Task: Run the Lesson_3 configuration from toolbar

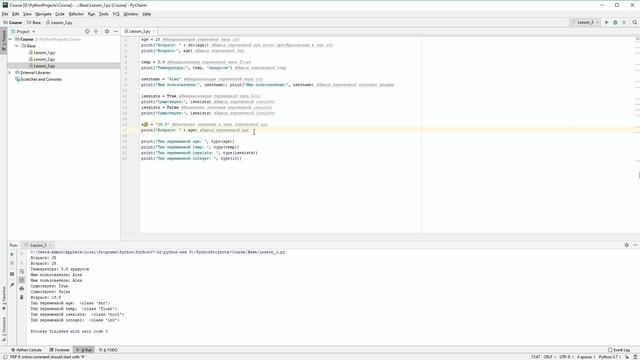Action: 607,22
